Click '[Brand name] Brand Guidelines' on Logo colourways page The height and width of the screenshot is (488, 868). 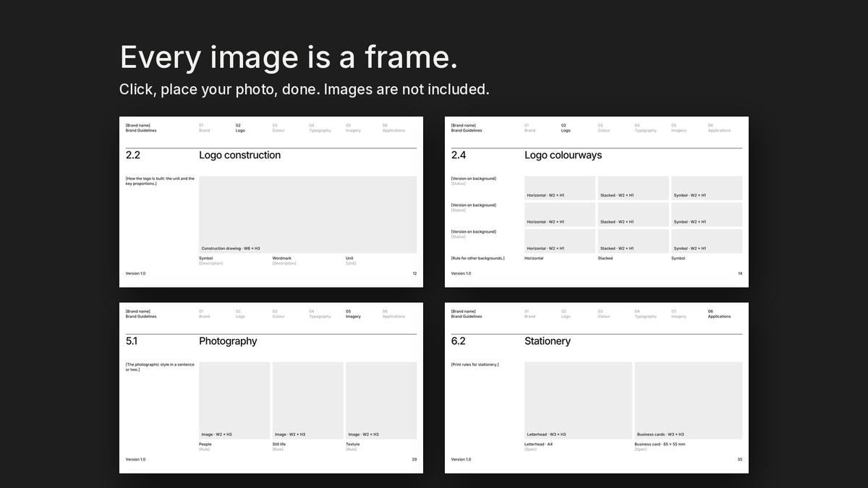[467, 128]
